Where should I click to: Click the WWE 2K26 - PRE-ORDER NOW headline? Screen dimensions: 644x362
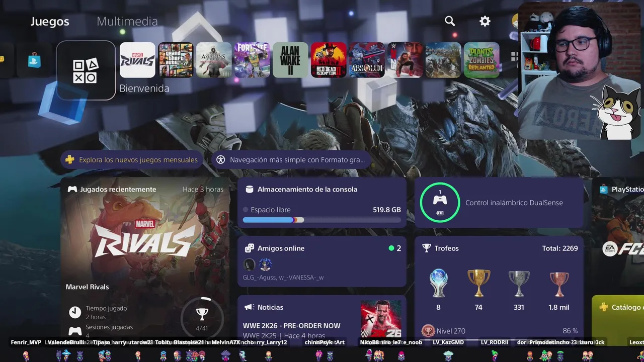292,326
